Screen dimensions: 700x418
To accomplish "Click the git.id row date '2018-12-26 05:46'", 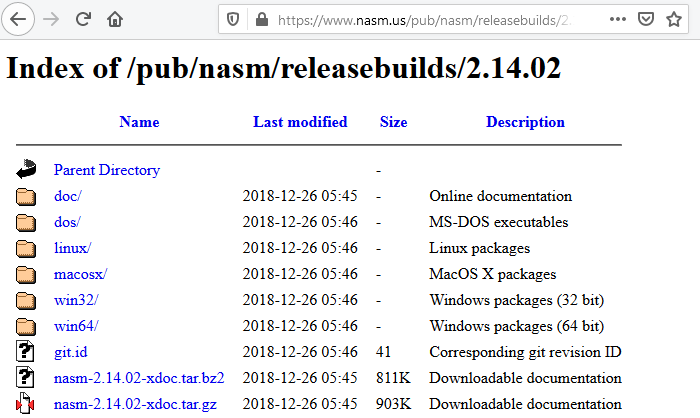I will 300,352.
